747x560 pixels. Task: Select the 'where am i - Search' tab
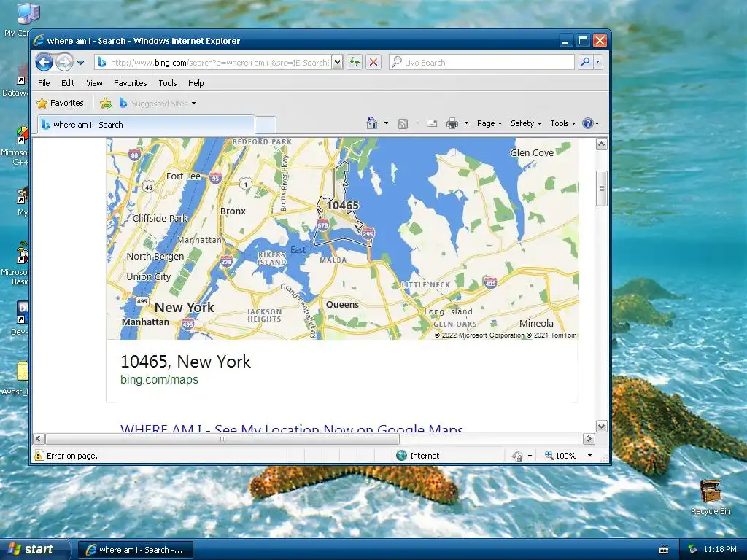pos(145,125)
